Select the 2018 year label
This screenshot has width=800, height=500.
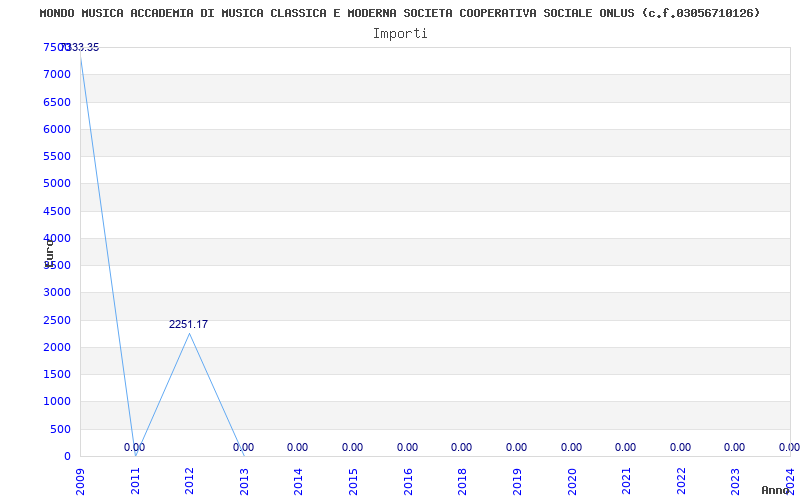(x=462, y=481)
